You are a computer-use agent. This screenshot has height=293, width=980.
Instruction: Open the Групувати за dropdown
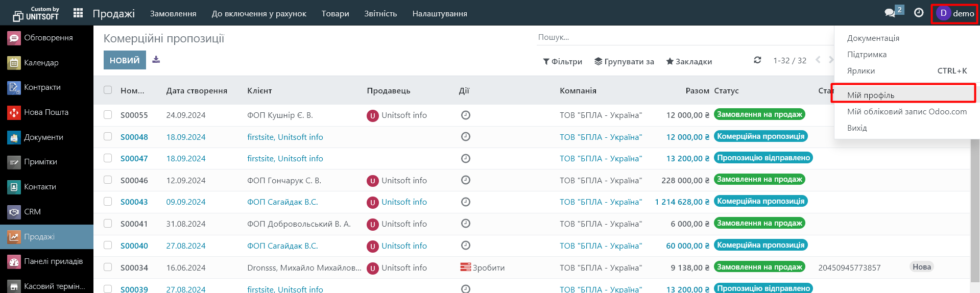pyautogui.click(x=624, y=61)
